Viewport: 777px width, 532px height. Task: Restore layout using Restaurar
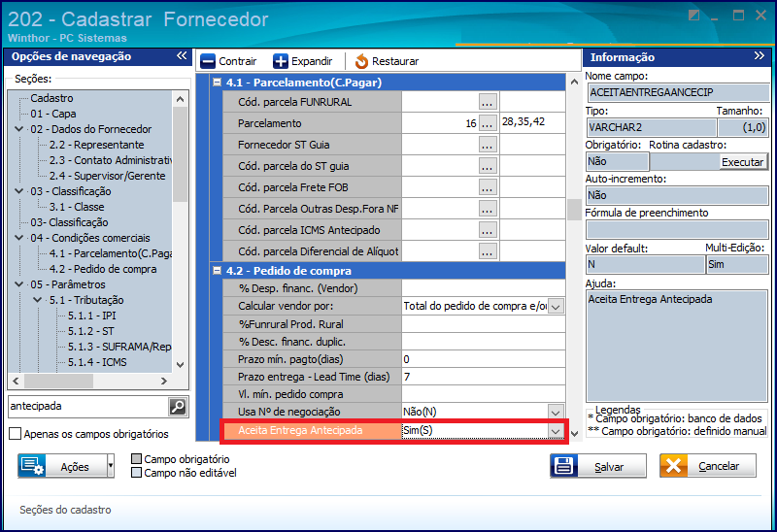click(x=387, y=61)
